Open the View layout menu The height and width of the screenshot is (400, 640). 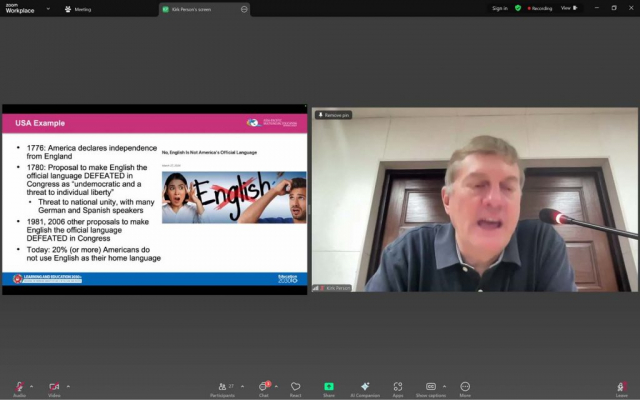(x=566, y=8)
